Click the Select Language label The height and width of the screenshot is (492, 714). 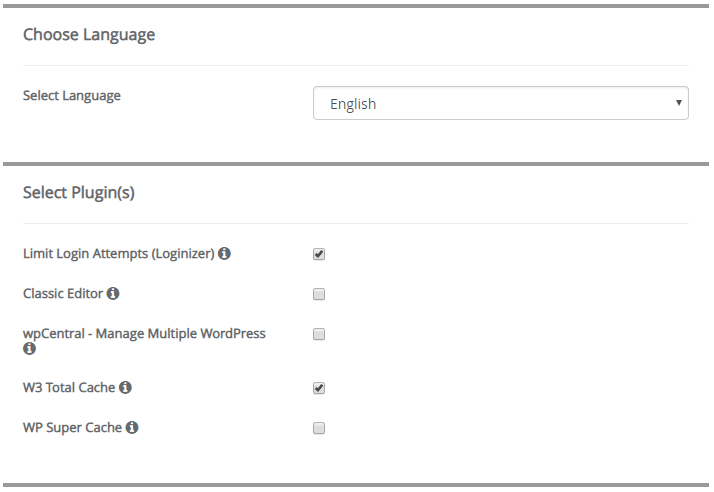(x=71, y=96)
